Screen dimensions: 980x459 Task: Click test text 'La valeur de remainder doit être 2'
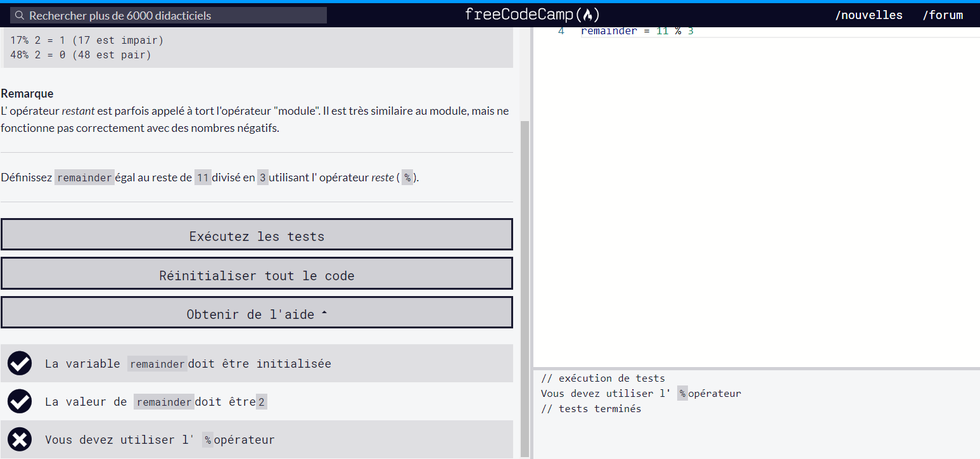(156, 402)
